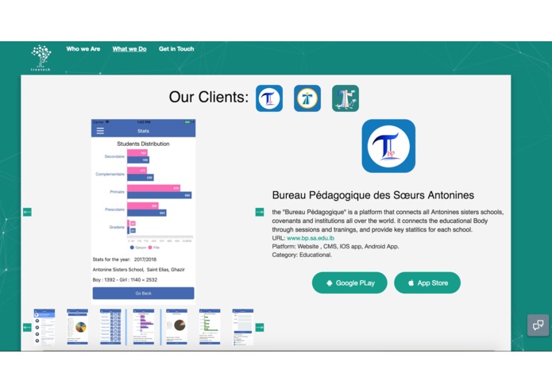This screenshot has width=552, height=392.
Task: Go to next screenshot with right arrow
Action: pos(260,212)
